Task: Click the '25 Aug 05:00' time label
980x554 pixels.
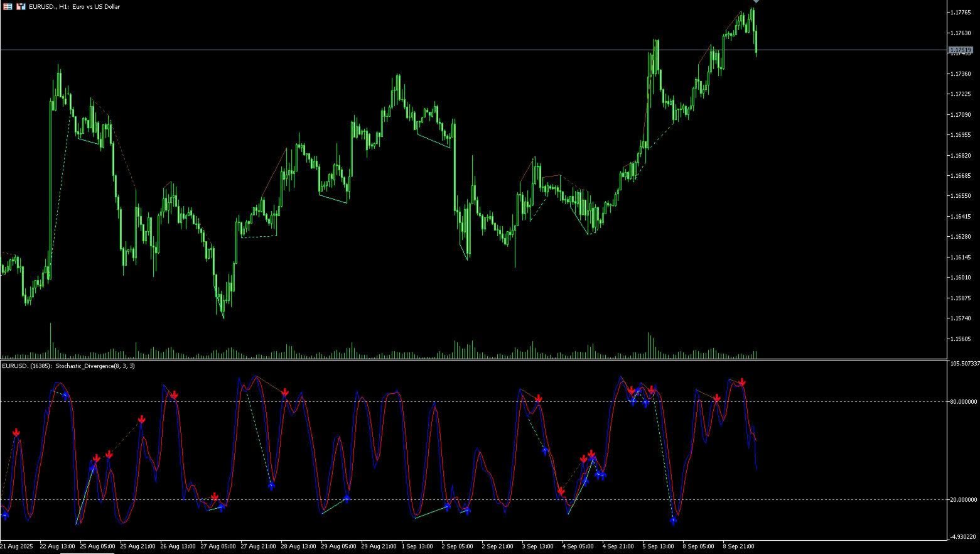Action: click(98, 546)
